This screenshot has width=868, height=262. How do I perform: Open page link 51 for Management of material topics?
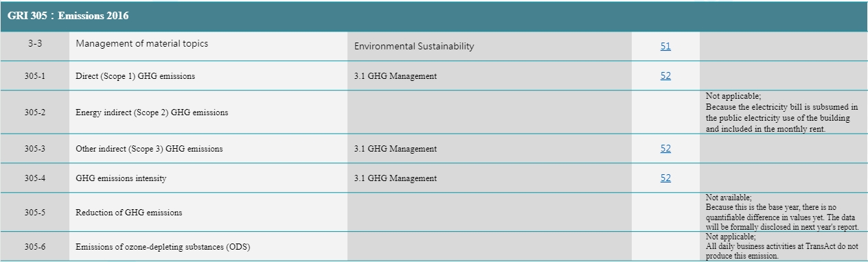click(x=665, y=47)
